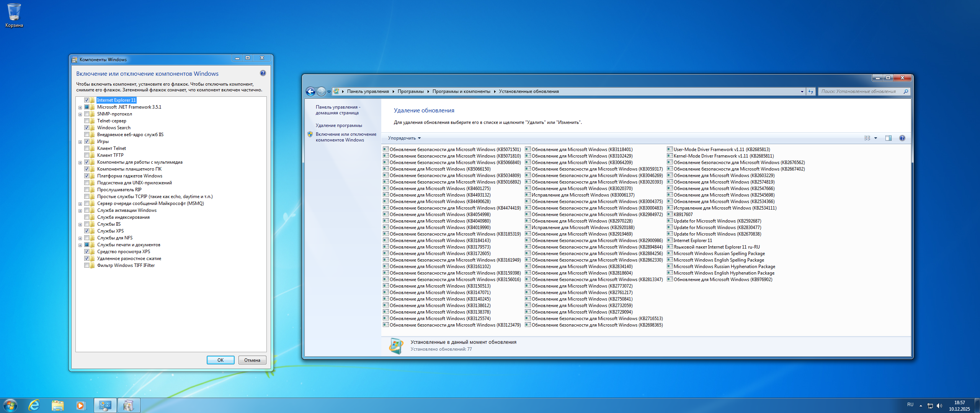980x413 pixels.
Task: Disable the Windows Search checkbox
Action: pyautogui.click(x=87, y=128)
